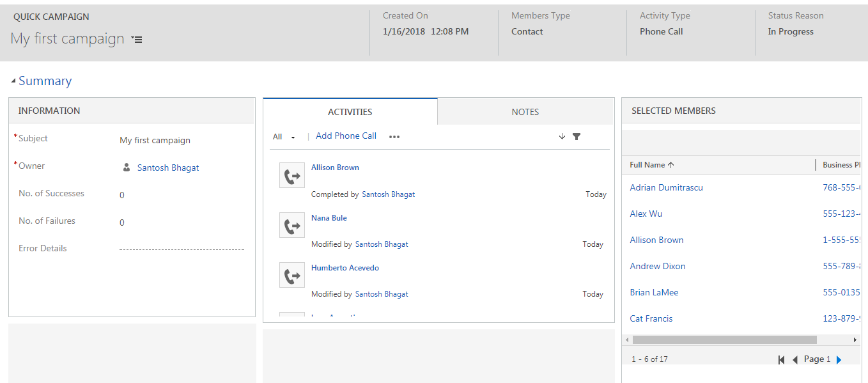Screen dimensions: 868x383
Task: Collapse the Summary section
Action: pyautogui.click(x=13, y=81)
